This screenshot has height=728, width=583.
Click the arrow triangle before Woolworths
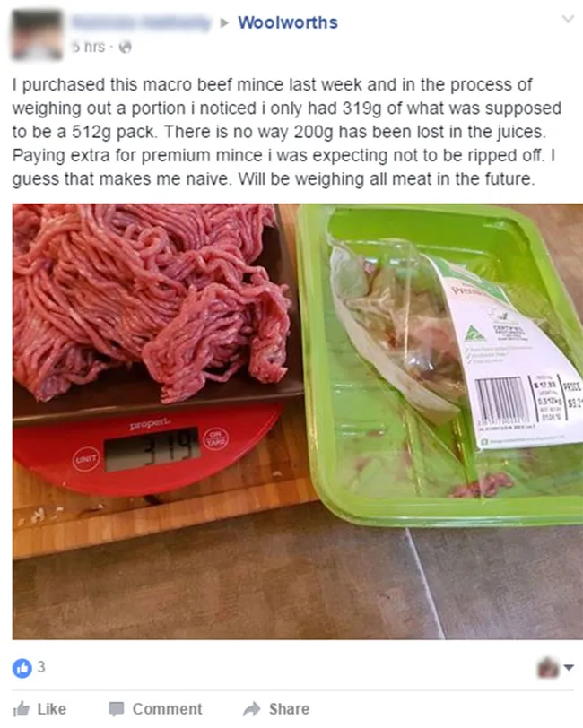point(224,22)
